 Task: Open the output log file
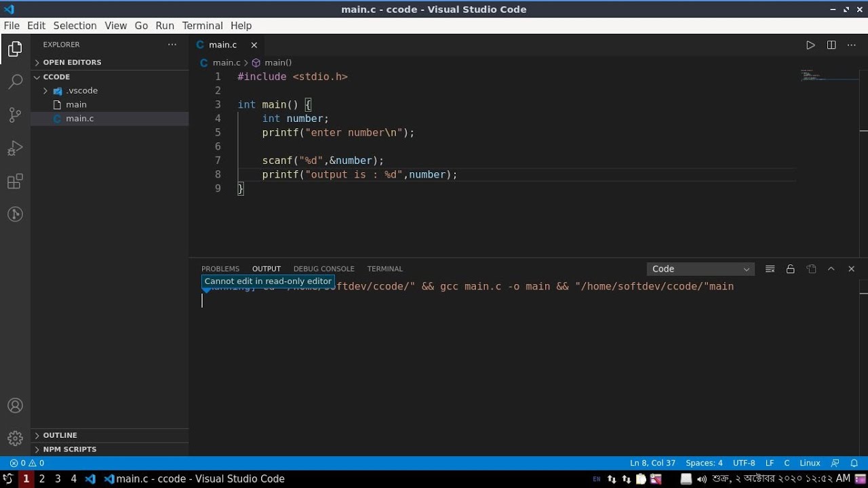[x=811, y=269]
